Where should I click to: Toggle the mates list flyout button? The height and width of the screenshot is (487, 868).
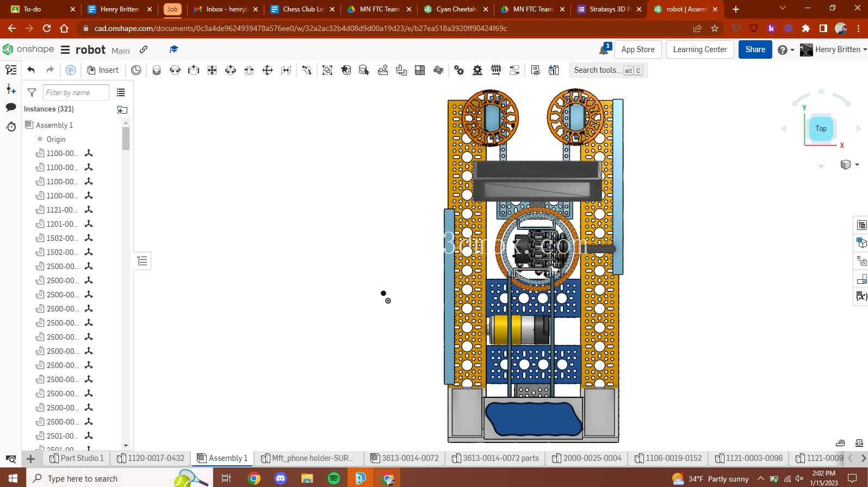point(142,261)
